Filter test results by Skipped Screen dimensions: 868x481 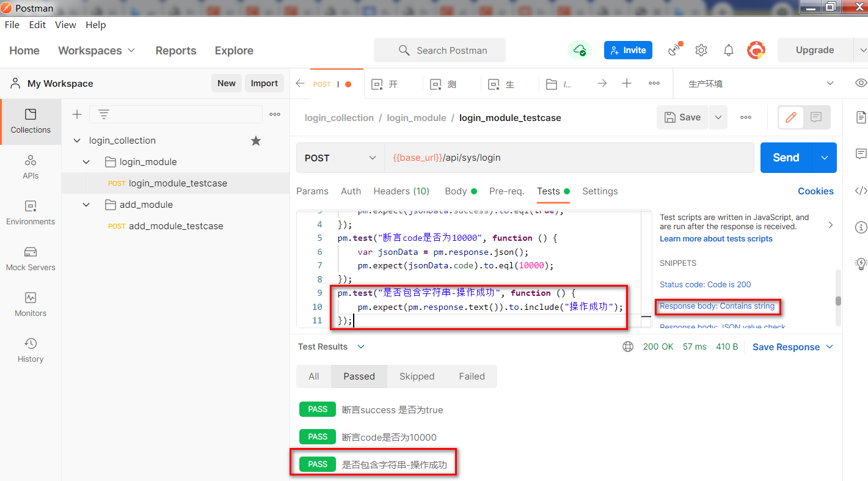point(417,376)
